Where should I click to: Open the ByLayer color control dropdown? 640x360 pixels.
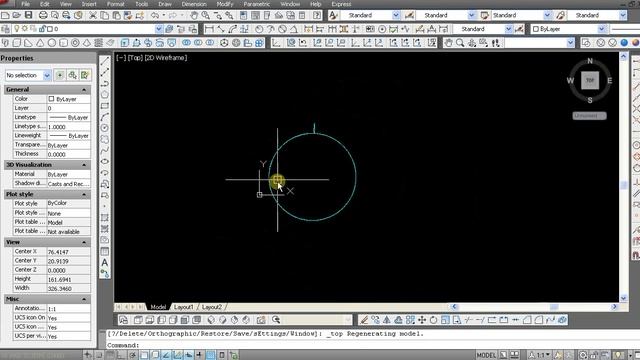(x=602, y=29)
